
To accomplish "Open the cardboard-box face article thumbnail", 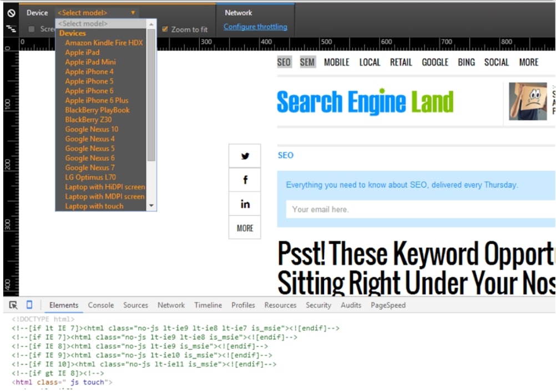I will tap(528, 101).
